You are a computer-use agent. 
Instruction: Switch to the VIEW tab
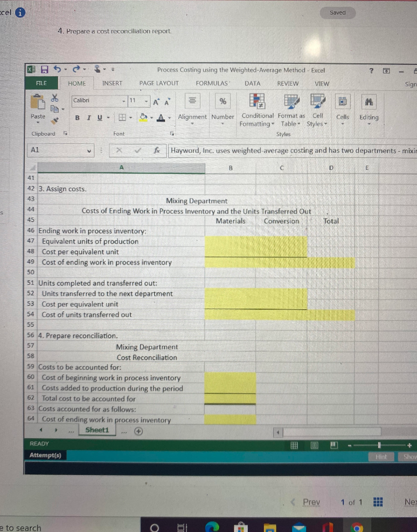coord(322,84)
